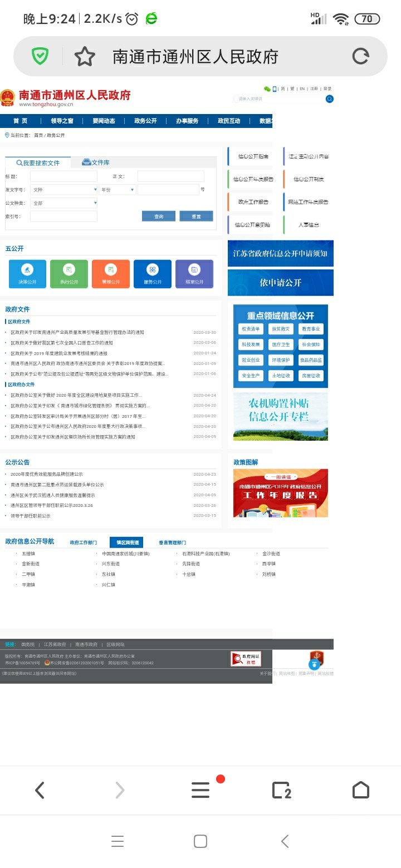The height and width of the screenshot is (868, 401).
Task: Select the 政府工作部门 tab
Action: click(83, 542)
